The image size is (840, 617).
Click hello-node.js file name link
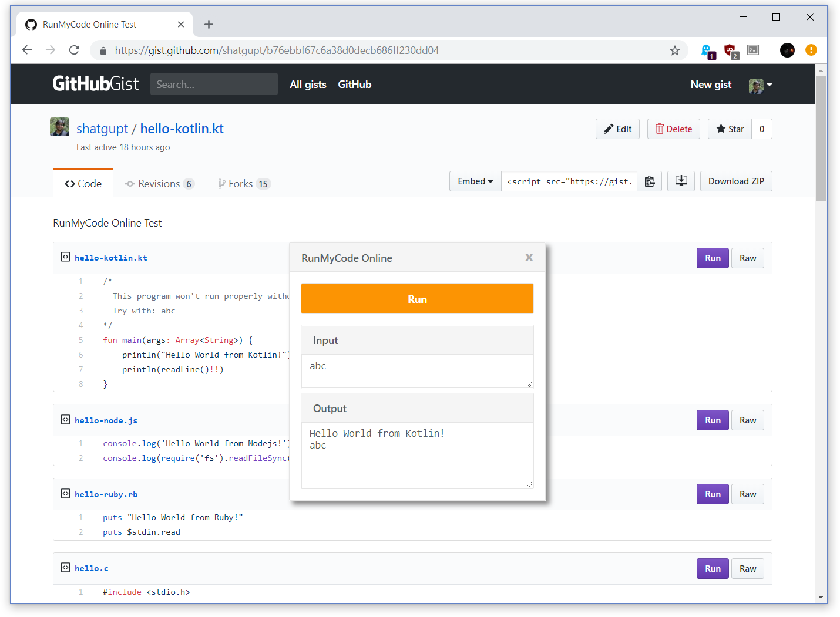click(106, 420)
